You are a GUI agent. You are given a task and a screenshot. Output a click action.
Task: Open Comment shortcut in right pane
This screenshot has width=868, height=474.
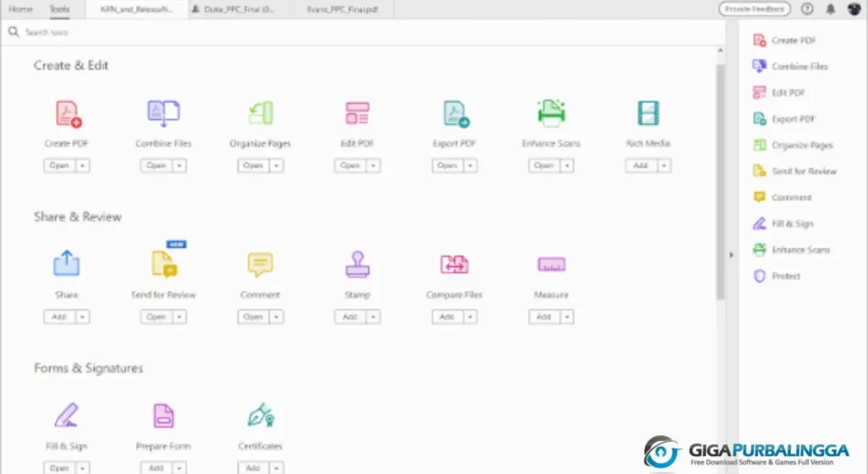pyautogui.click(x=782, y=197)
